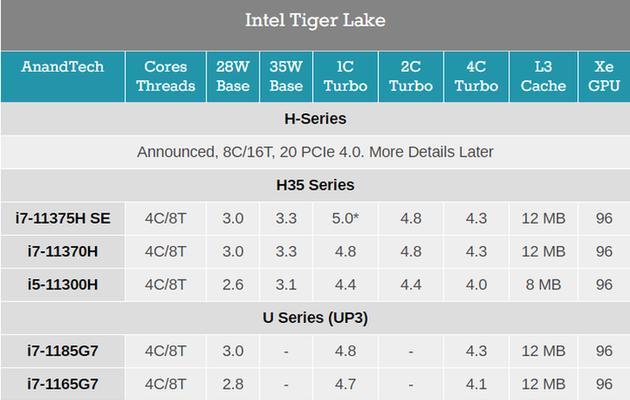
Task: Click the Xe GPU column header
Action: tap(604, 76)
